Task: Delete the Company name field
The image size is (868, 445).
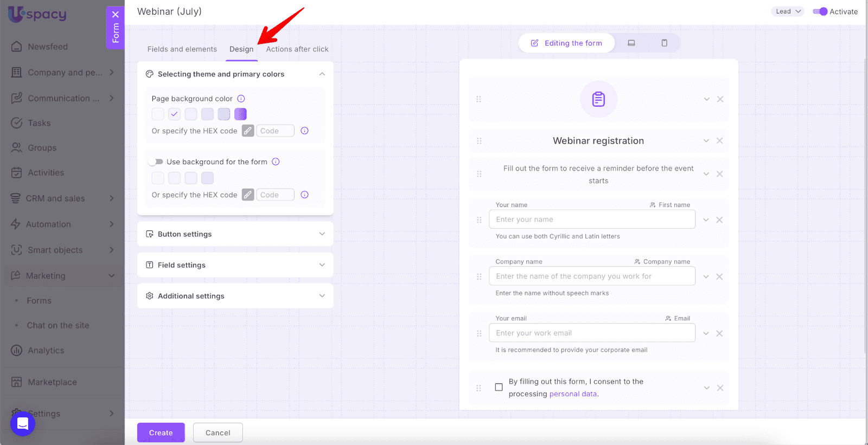Action: (719, 277)
